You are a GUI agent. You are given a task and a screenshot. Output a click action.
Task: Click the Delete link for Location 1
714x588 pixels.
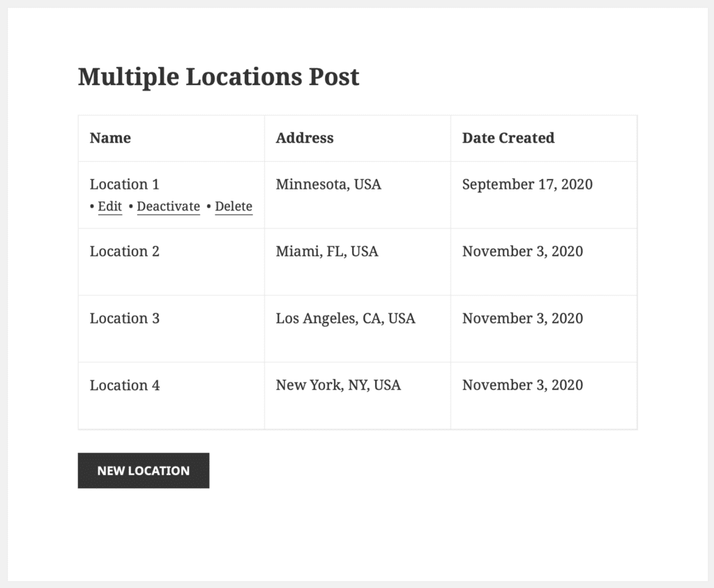click(234, 206)
